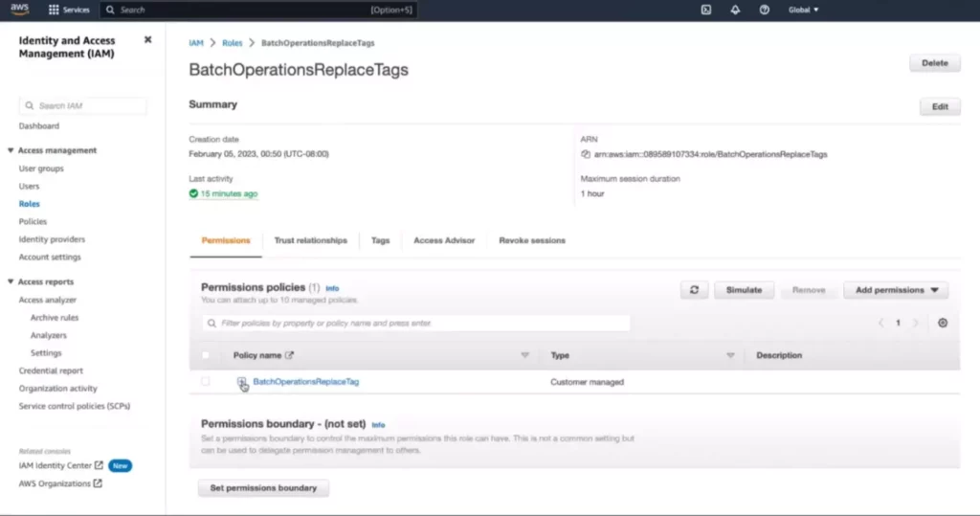Open CloudShell from the top bar

pos(705,10)
